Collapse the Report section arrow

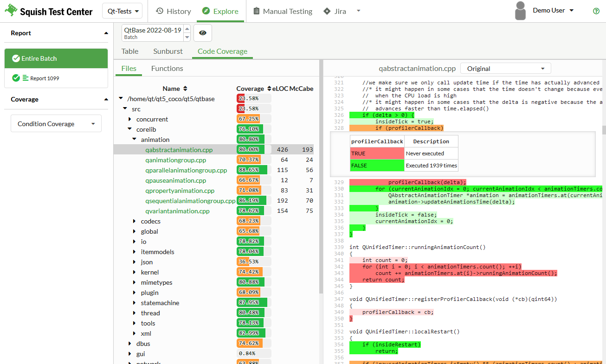(x=106, y=33)
